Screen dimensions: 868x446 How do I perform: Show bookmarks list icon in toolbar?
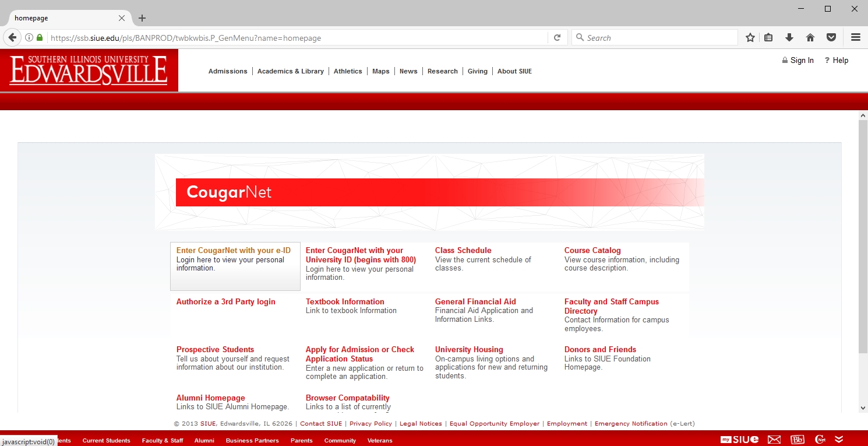(768, 37)
